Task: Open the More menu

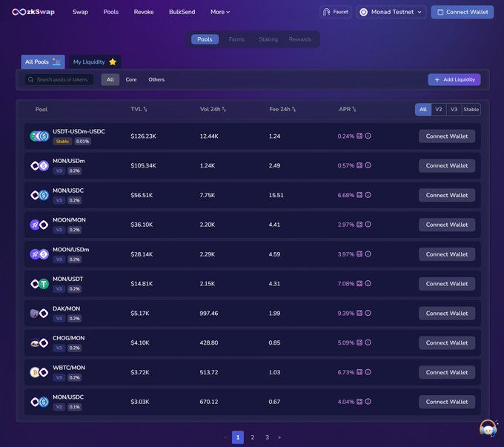Action: pyautogui.click(x=220, y=12)
